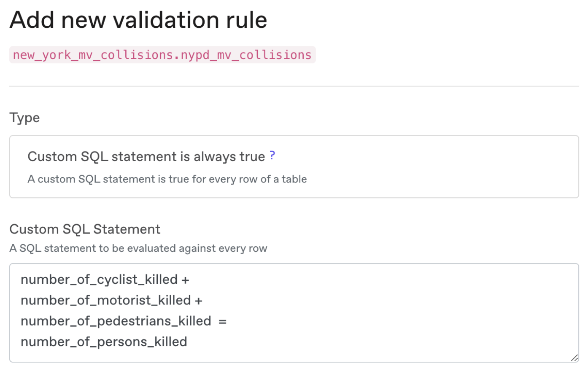The width and height of the screenshot is (588, 371).
Task: Click the description true for every row of a table
Action: (x=167, y=179)
